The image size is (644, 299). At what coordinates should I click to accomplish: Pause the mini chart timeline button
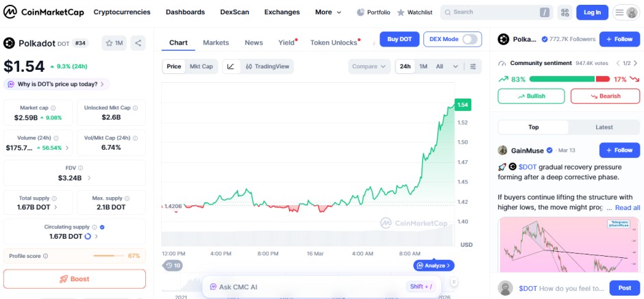[x=454, y=282]
